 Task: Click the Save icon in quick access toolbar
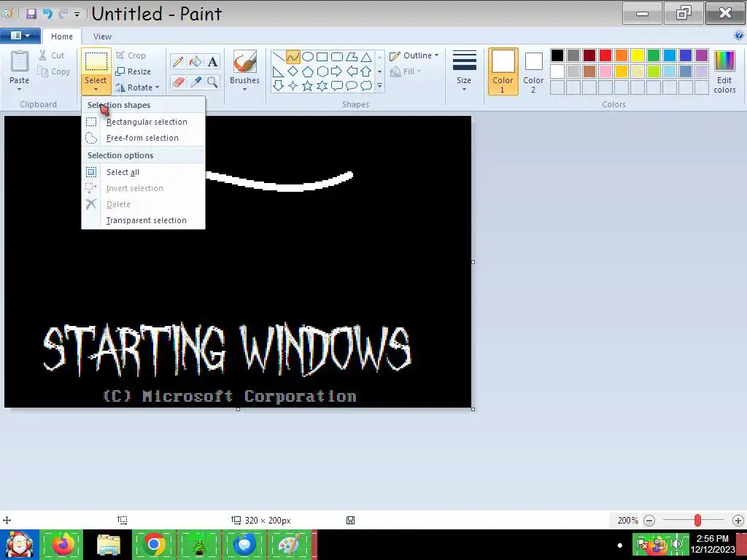click(x=31, y=13)
